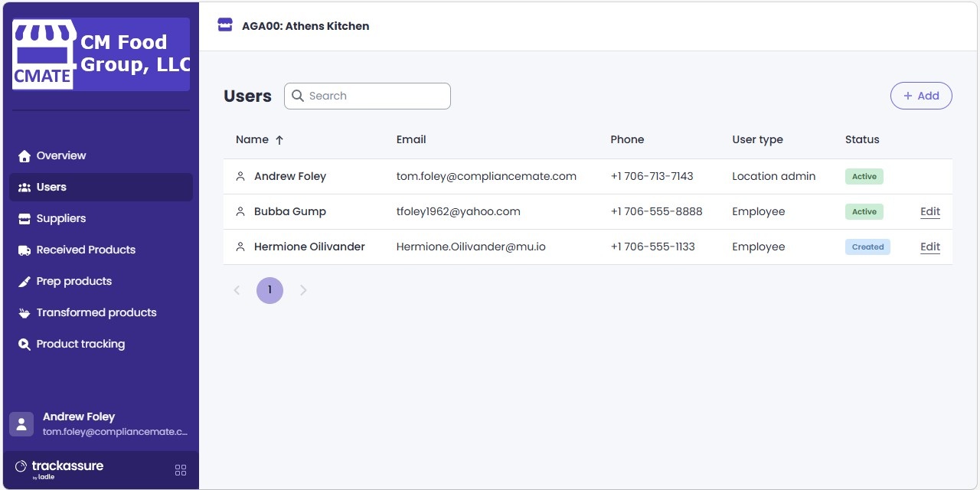980x490 pixels.
Task: Click the Users search field
Action: tap(367, 96)
